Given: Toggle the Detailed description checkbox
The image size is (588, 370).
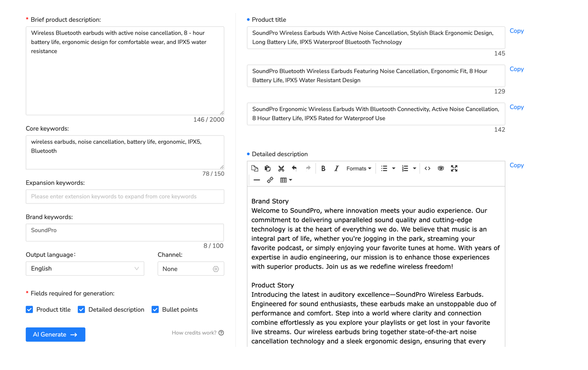Looking at the screenshot, I should click(x=81, y=309).
